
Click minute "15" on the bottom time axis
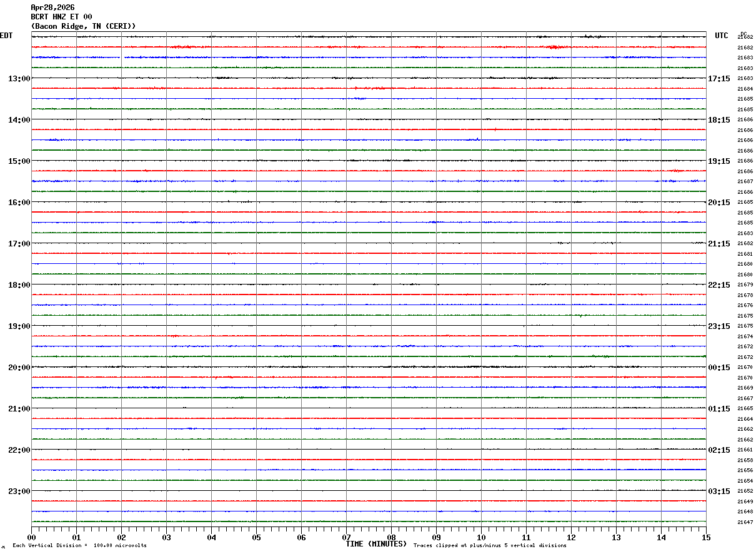click(706, 537)
